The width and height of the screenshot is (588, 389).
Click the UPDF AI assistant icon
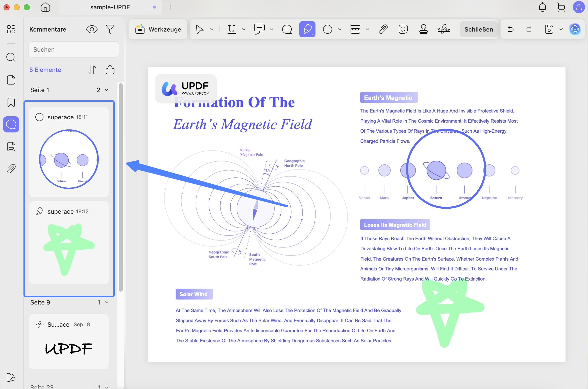575,29
